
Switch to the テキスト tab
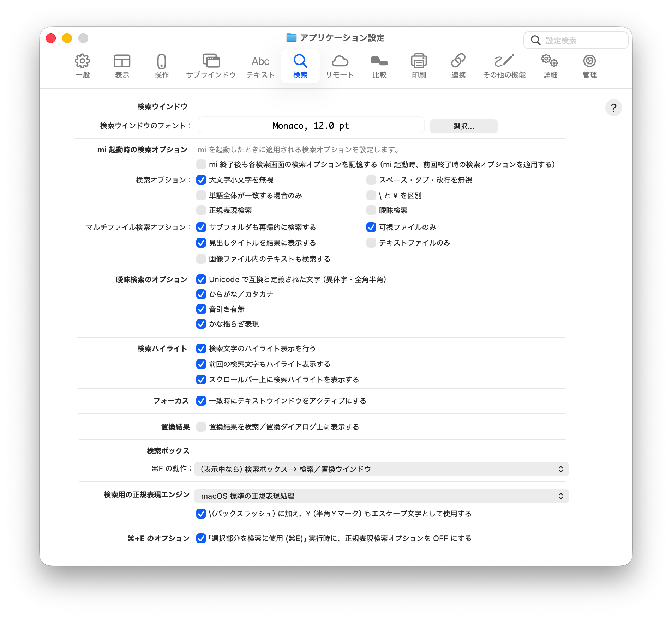pyautogui.click(x=260, y=66)
